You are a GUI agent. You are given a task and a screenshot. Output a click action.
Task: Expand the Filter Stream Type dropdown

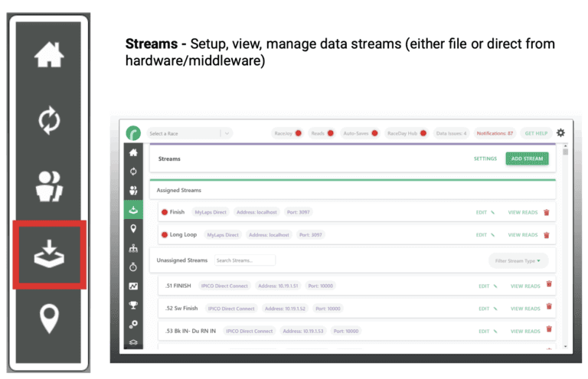coord(518,261)
